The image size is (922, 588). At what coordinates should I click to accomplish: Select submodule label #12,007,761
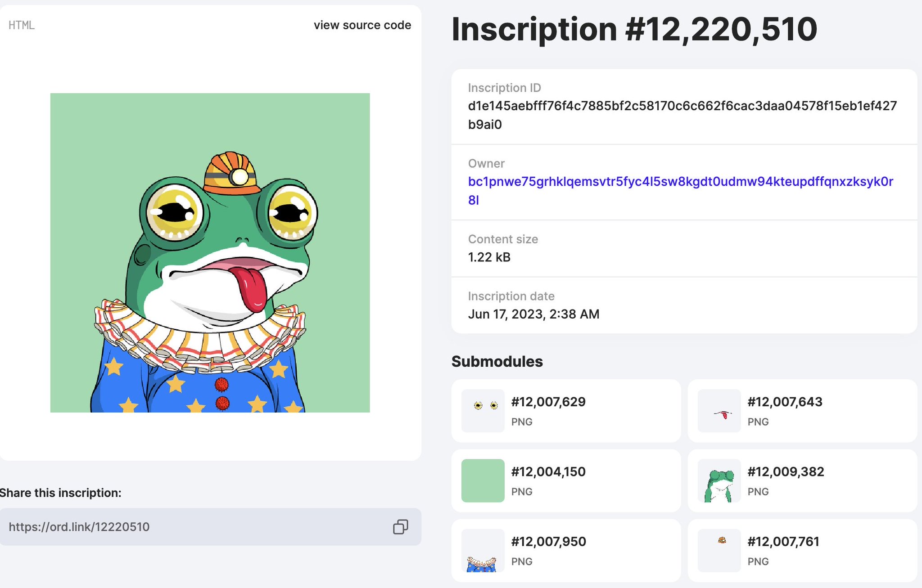pos(783,541)
